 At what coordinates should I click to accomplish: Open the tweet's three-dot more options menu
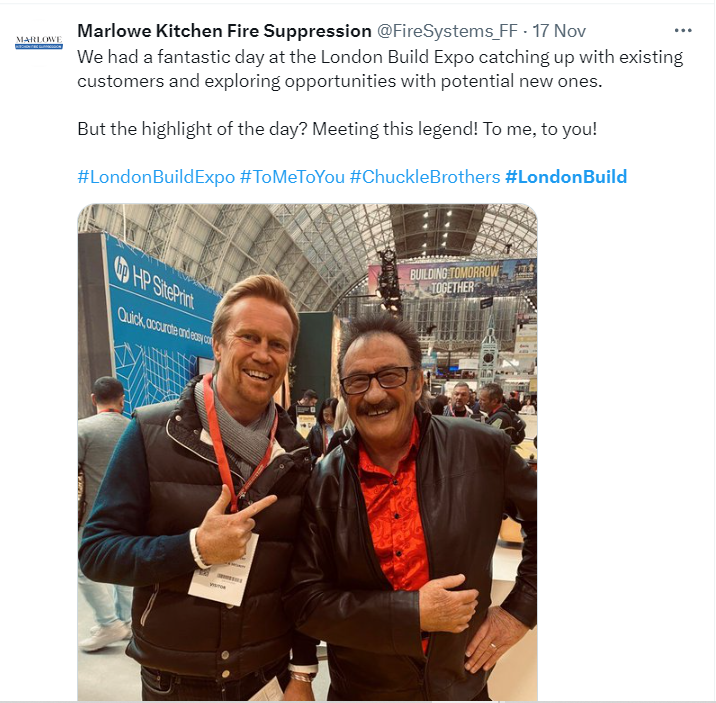tap(683, 31)
